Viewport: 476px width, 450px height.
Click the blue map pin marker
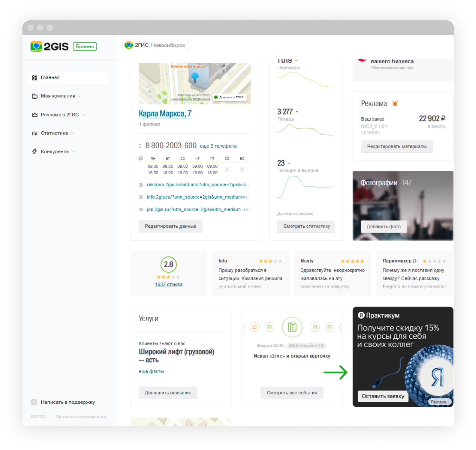[195, 77]
